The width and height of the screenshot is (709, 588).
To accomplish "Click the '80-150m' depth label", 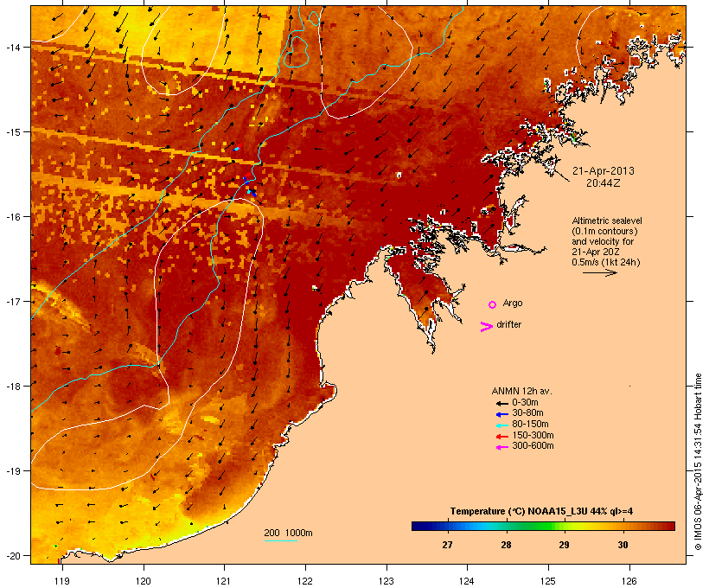I will [x=530, y=425].
